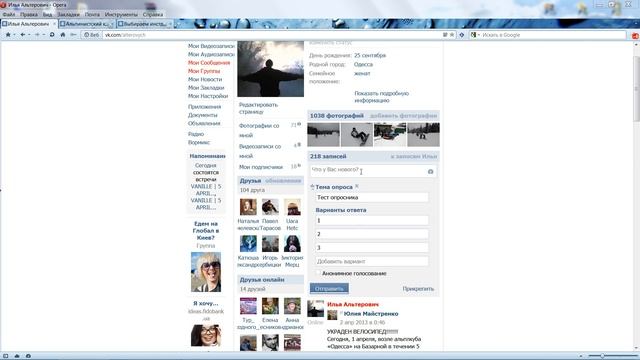Click the Добавить вариант field
This screenshot has height=360, width=640.
(x=372, y=261)
